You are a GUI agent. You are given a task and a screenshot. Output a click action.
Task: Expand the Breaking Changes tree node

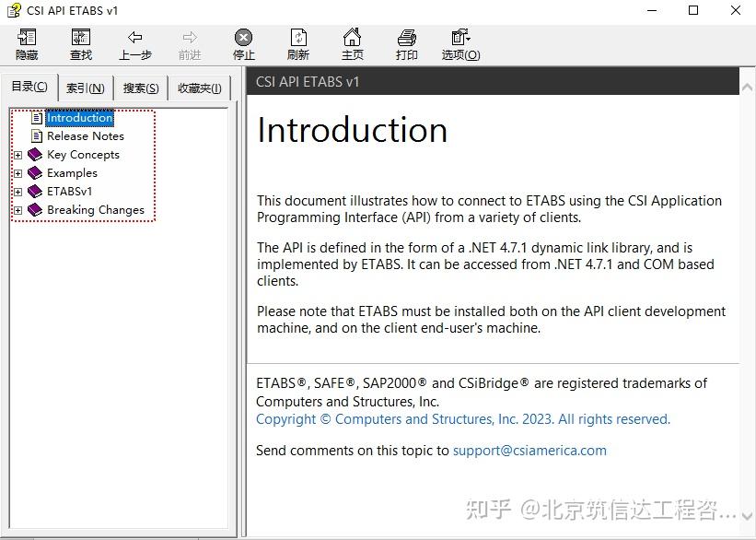point(19,210)
